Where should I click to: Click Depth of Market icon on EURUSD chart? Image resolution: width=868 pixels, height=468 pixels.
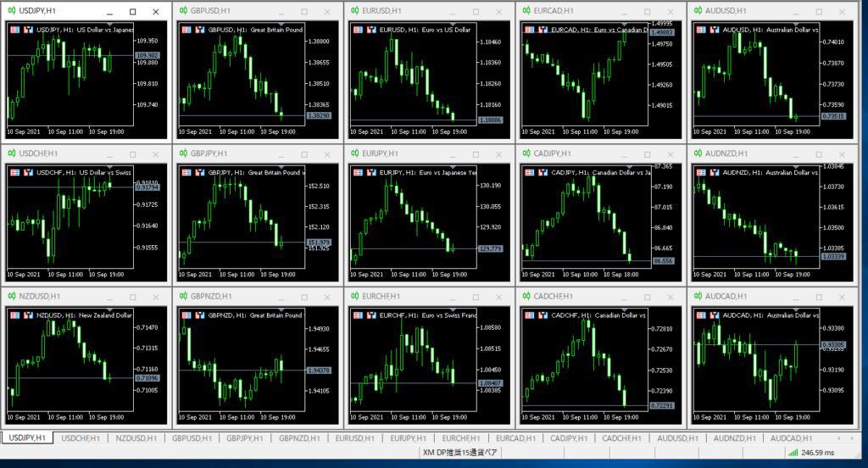coord(370,29)
